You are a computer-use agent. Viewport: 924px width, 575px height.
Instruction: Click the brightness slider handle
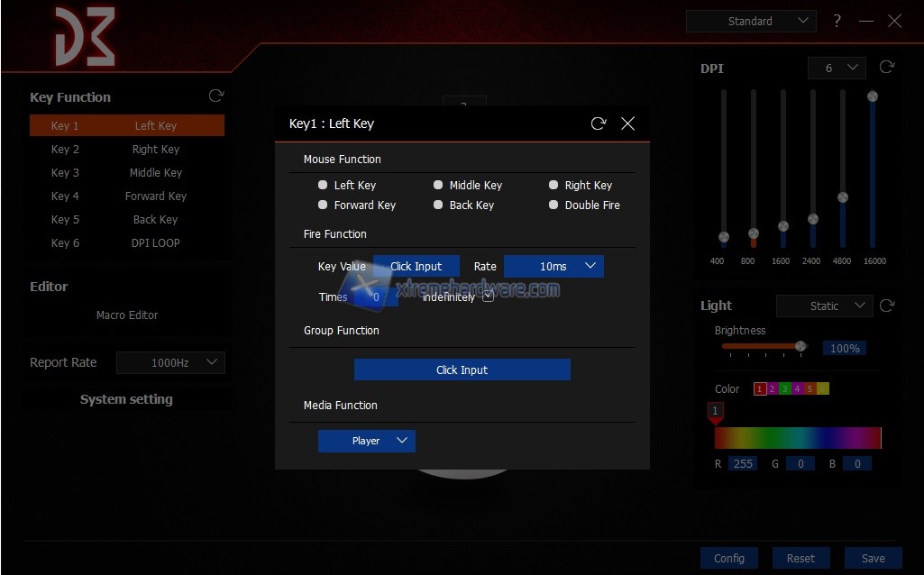[x=800, y=346]
